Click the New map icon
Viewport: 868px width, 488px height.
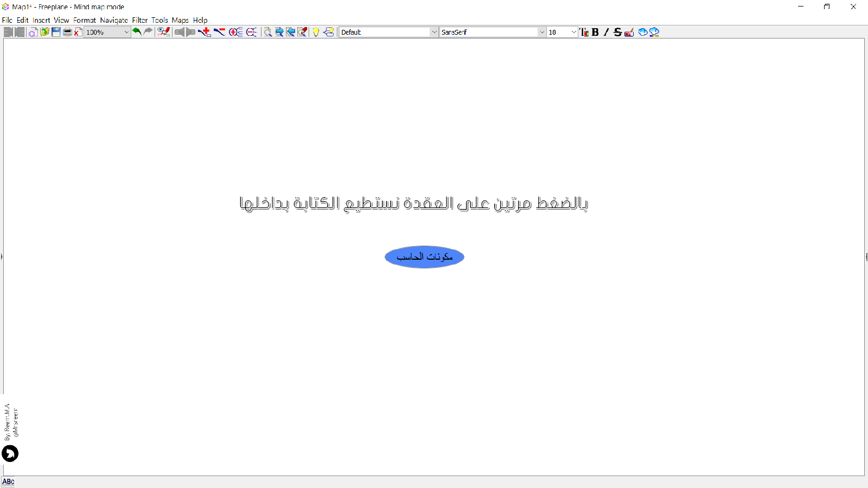click(33, 33)
